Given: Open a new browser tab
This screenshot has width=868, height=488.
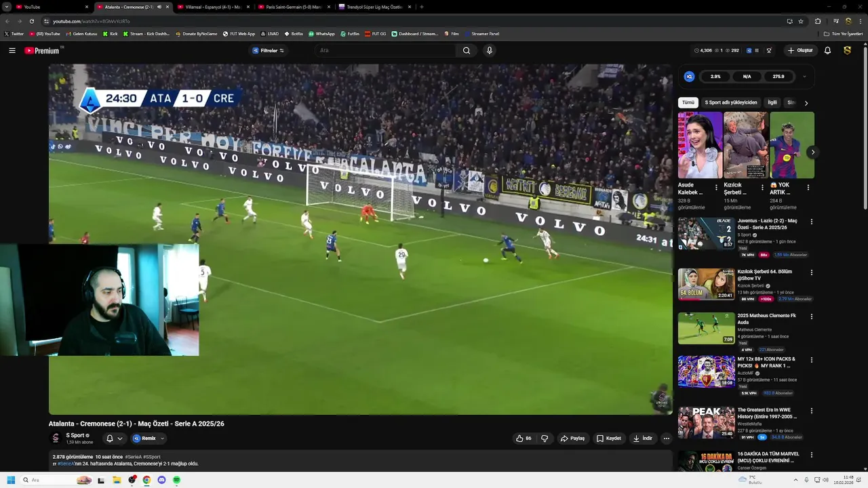Looking at the screenshot, I should (x=422, y=7).
